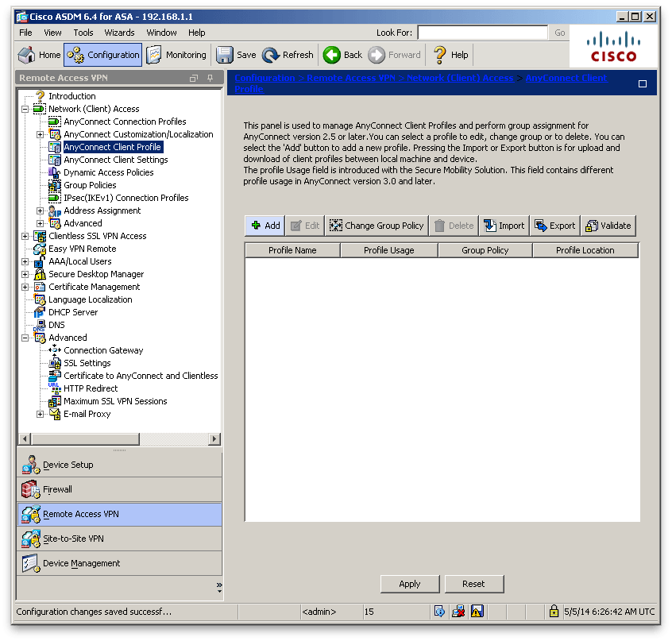Open the View menu
Image resolution: width=672 pixels, height=641 pixels.
point(52,33)
